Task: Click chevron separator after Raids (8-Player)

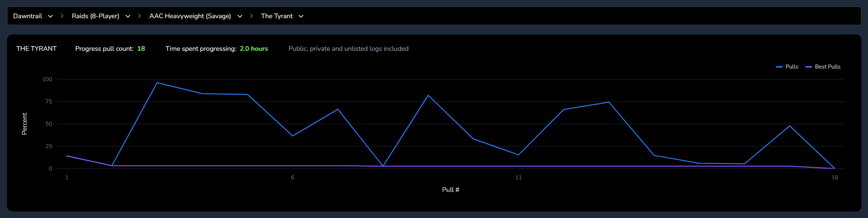Action: click(140, 16)
